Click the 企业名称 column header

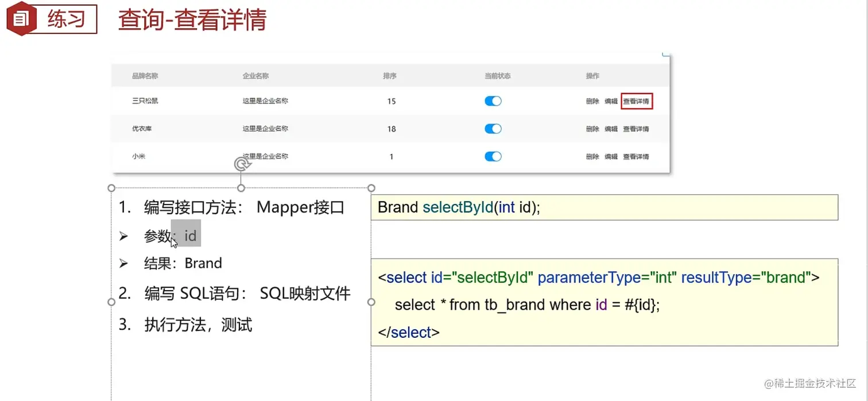tap(255, 76)
